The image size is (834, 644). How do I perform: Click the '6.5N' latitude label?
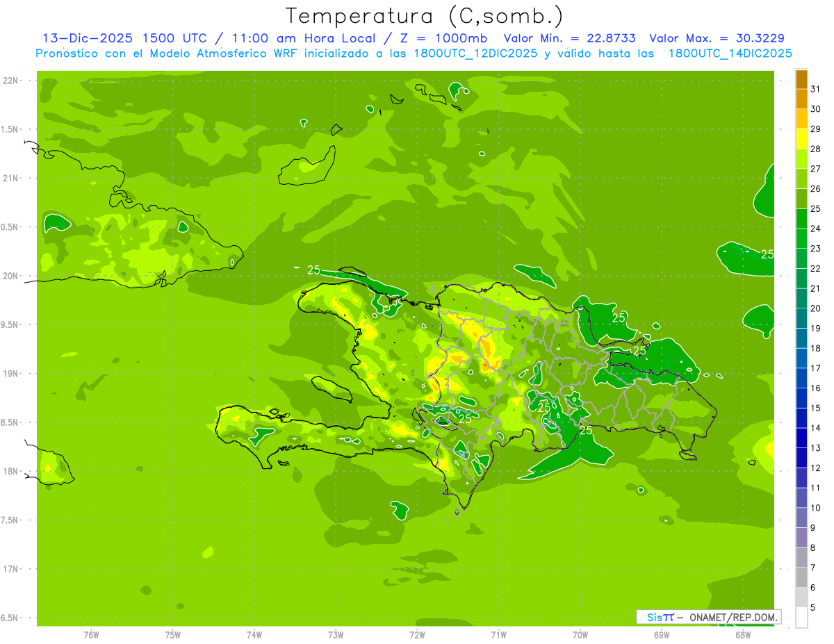pyautogui.click(x=10, y=618)
